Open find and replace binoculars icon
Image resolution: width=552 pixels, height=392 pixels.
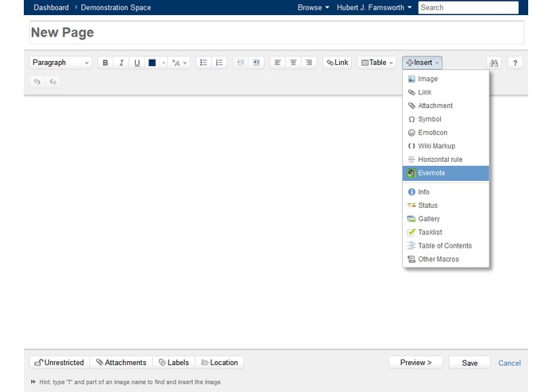coord(494,63)
